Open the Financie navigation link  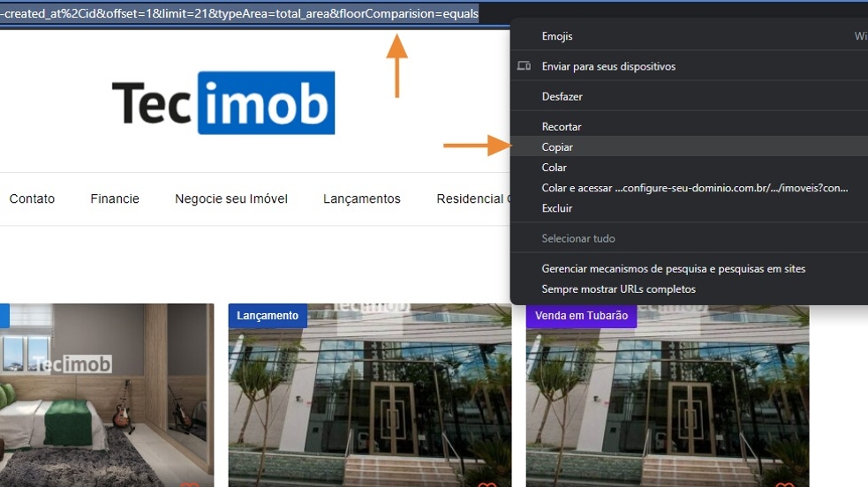115,199
